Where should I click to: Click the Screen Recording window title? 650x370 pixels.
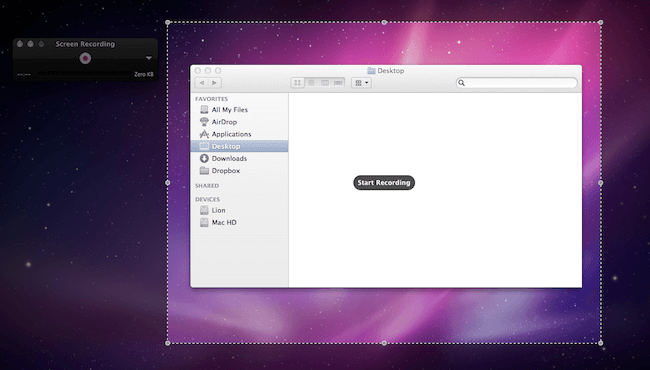click(85, 44)
